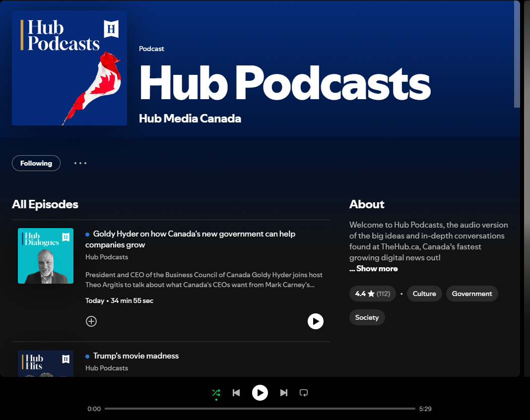Click the Hub Hits episode thumbnail
Screen dimensions: 530x420
pyautogui.click(x=46, y=363)
